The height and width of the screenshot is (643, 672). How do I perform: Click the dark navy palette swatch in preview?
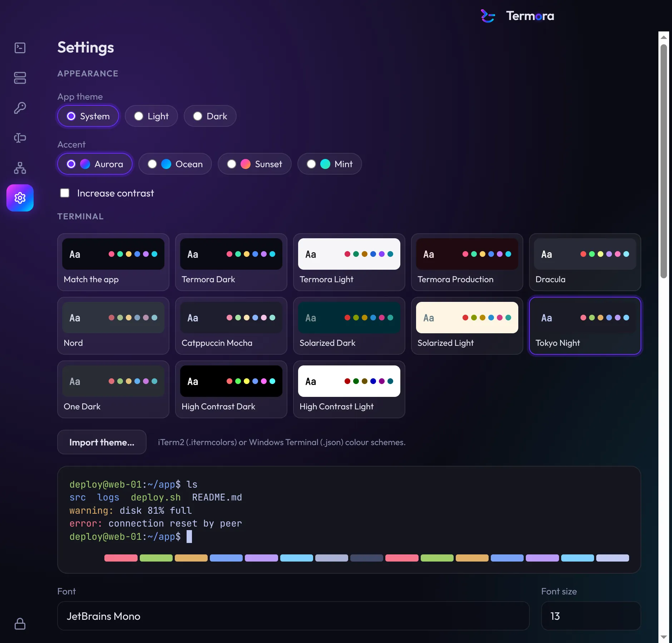coord(367,558)
